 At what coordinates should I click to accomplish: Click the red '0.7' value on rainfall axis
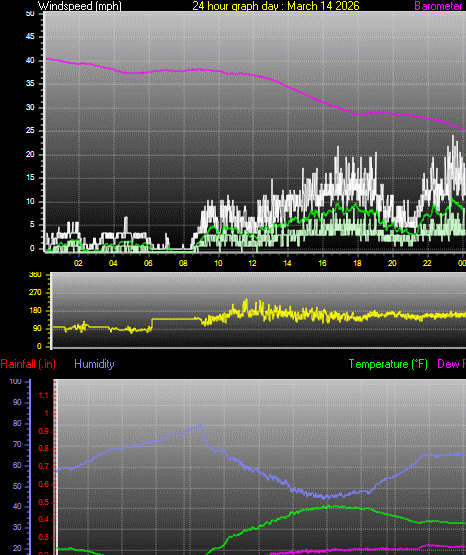[43, 467]
